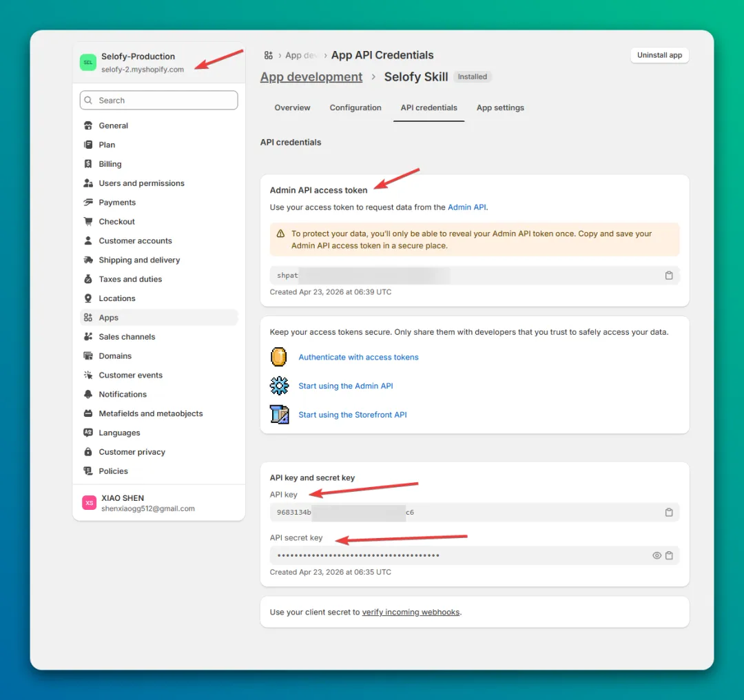
Task: Click the Apps grid icon in sidebar
Action: point(87,318)
